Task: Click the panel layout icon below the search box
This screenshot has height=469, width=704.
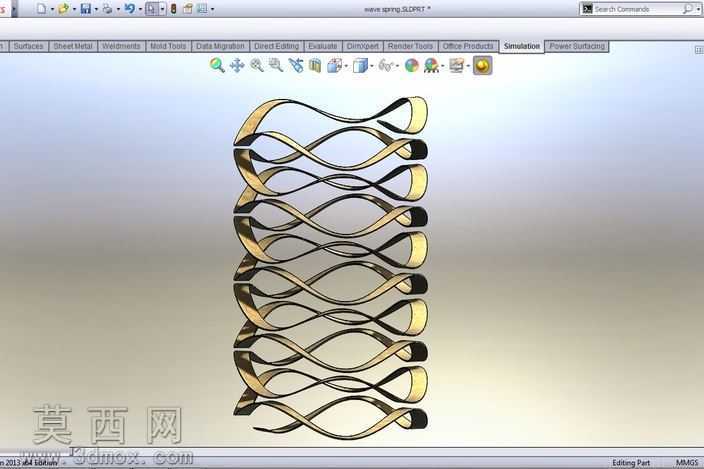Action: point(699,49)
